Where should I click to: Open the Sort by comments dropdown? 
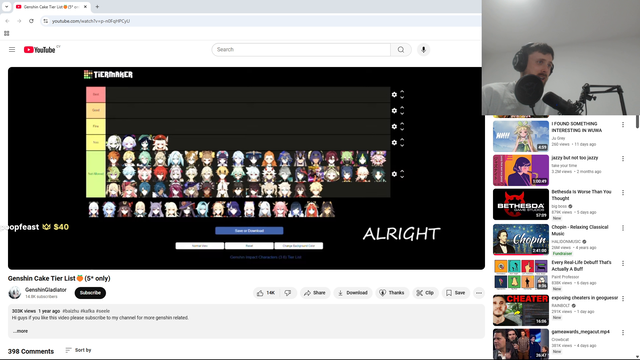click(78, 350)
